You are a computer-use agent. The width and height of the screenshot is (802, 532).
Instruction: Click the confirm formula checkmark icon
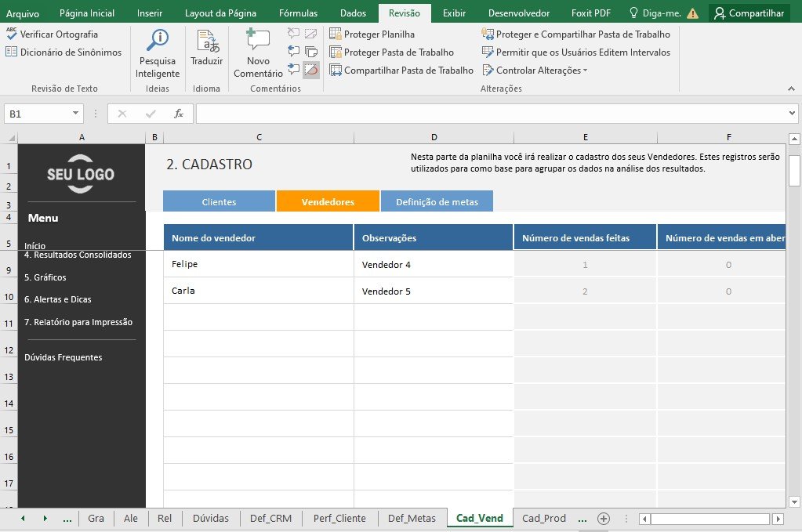[x=151, y=114]
